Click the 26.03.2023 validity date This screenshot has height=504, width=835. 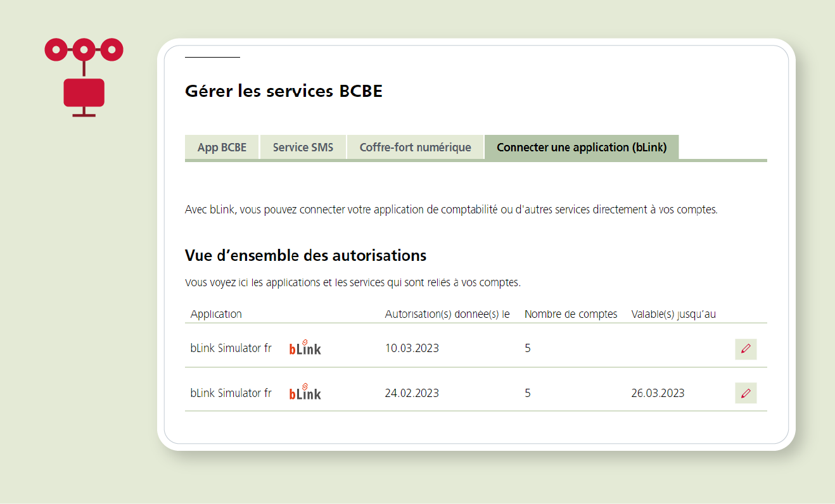(658, 393)
